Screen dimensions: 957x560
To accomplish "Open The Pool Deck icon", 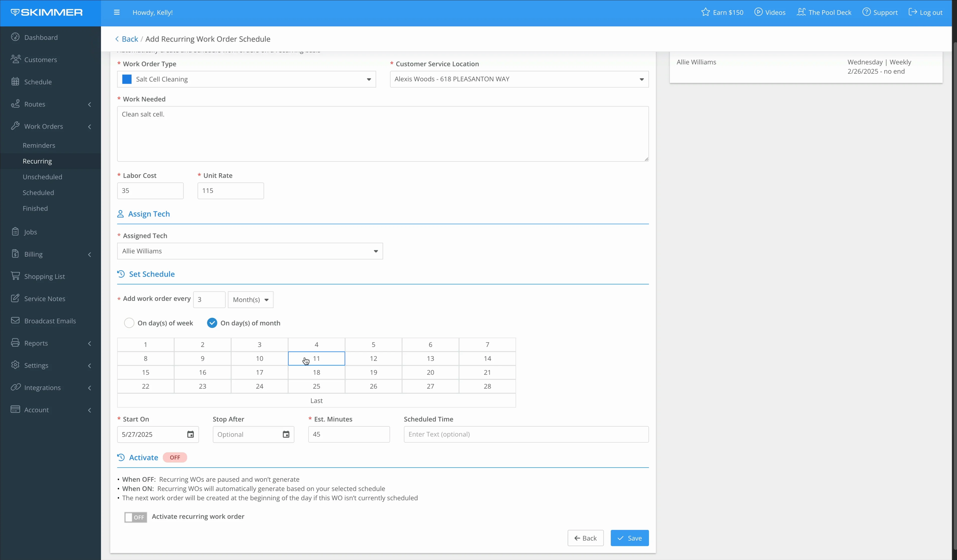I will [x=801, y=12].
